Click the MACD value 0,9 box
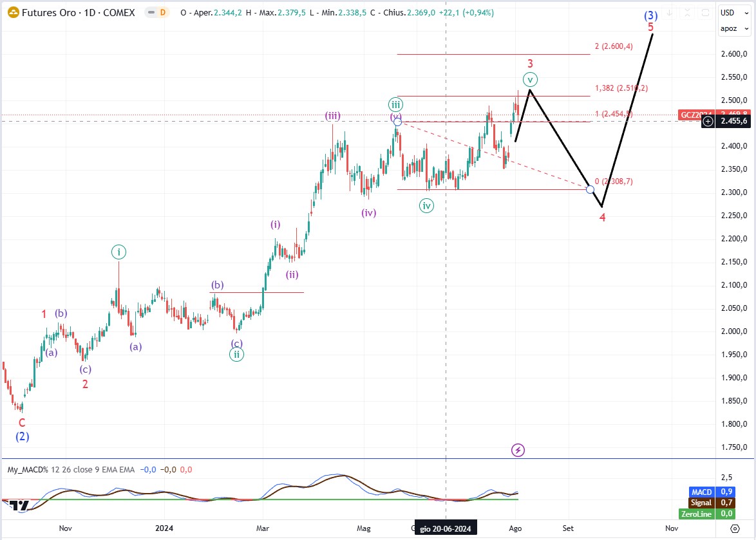The height and width of the screenshot is (540, 756). pos(726,492)
